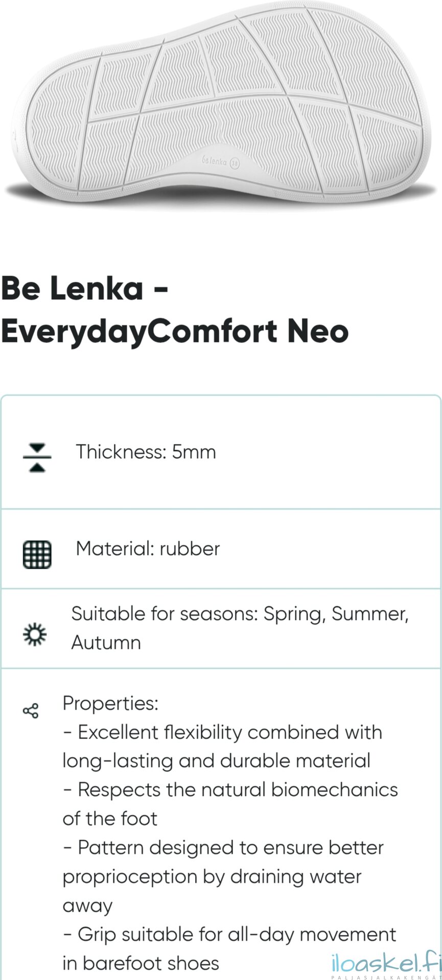
Task: Click the properties share-nodes icon
Action: (x=31, y=710)
